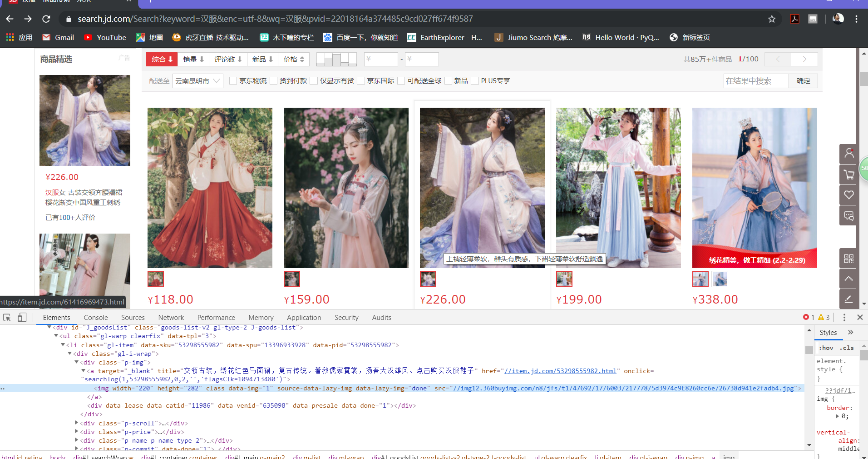
Task: Open feedback pencil icon in right sidebar
Action: coord(848,299)
